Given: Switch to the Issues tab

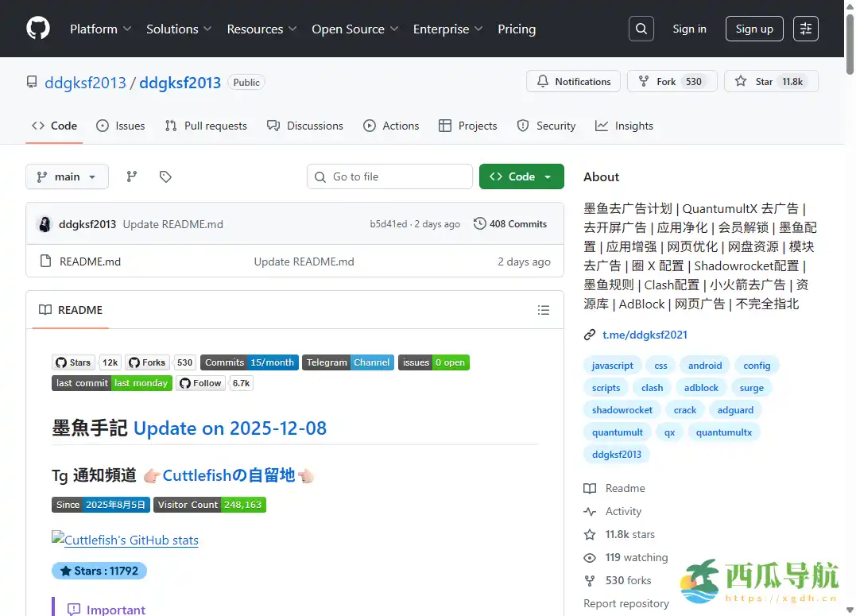Looking at the screenshot, I should click(120, 126).
